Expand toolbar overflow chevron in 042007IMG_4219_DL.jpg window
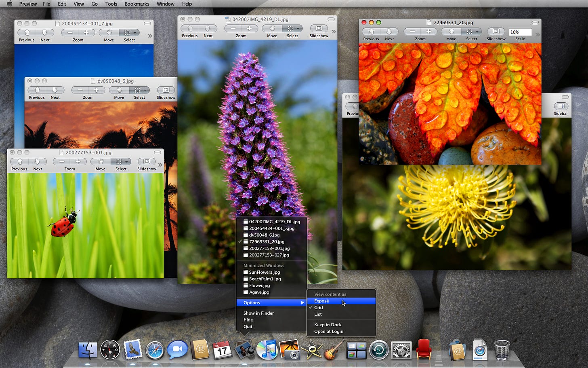Image resolution: width=588 pixels, height=368 pixels. pyautogui.click(x=334, y=32)
